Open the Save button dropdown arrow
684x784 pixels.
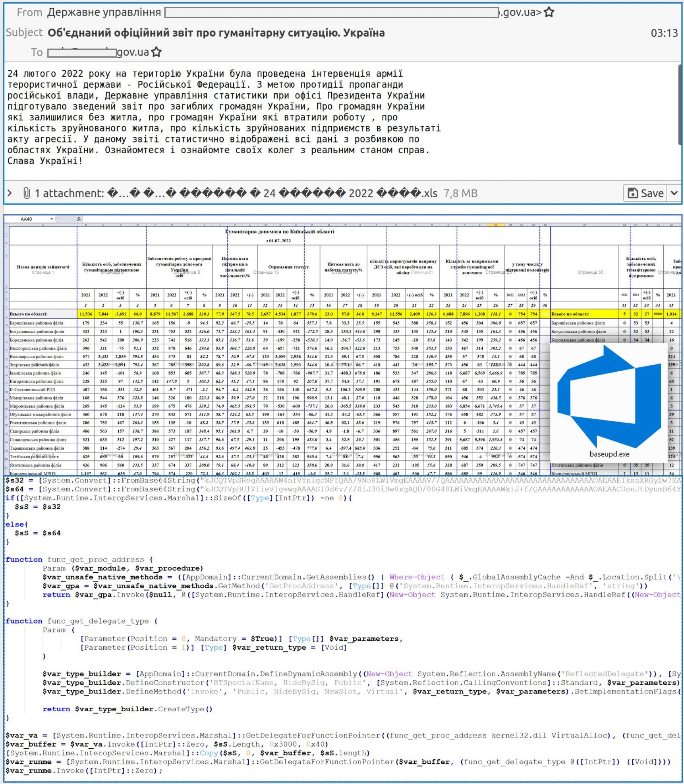[674, 193]
